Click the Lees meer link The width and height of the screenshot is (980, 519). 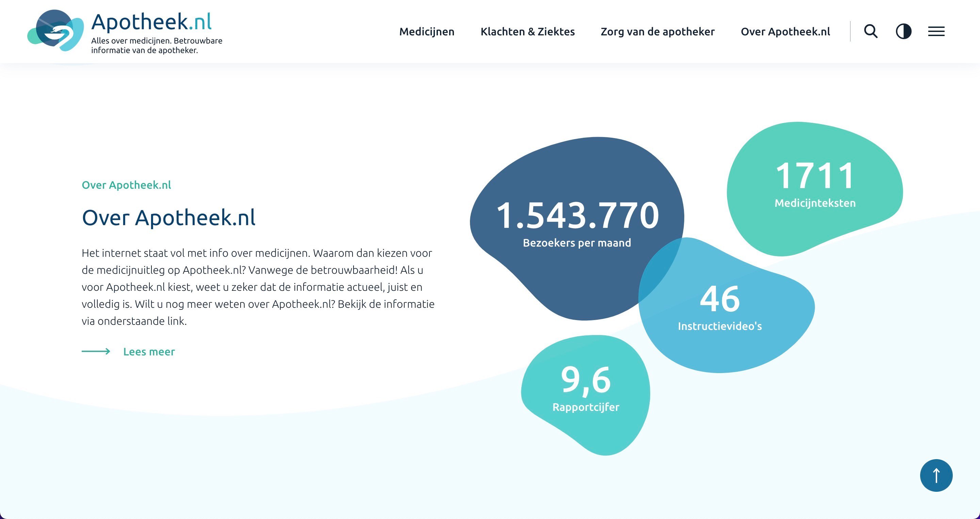[148, 351]
